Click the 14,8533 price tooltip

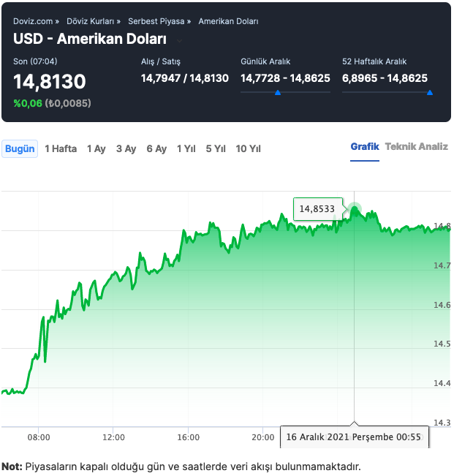pos(317,208)
